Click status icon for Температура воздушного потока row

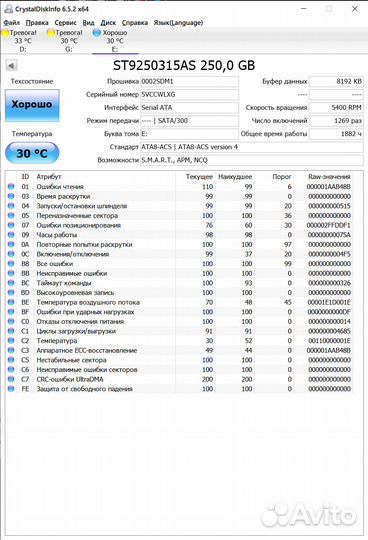click(11, 302)
